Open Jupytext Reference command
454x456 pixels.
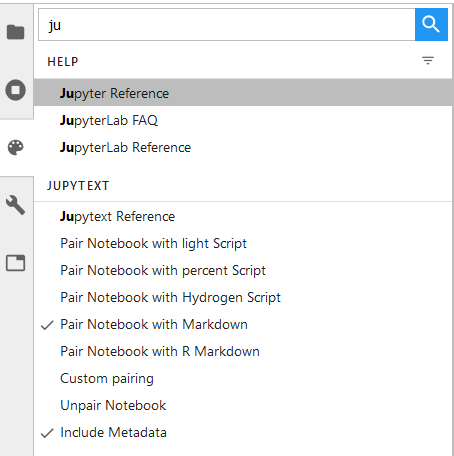tap(243, 216)
